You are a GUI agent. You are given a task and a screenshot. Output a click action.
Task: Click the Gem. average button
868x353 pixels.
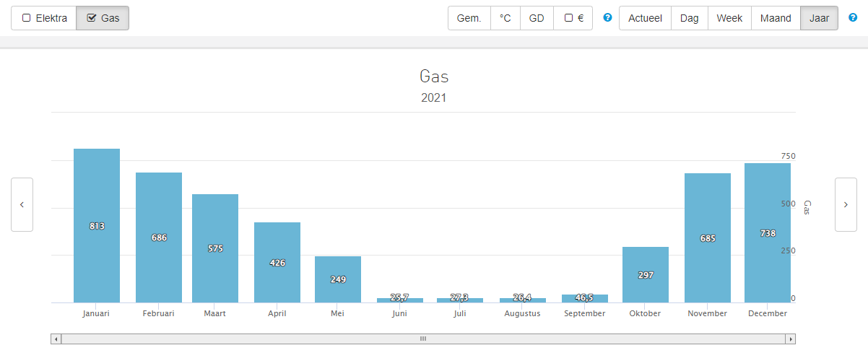(x=469, y=18)
